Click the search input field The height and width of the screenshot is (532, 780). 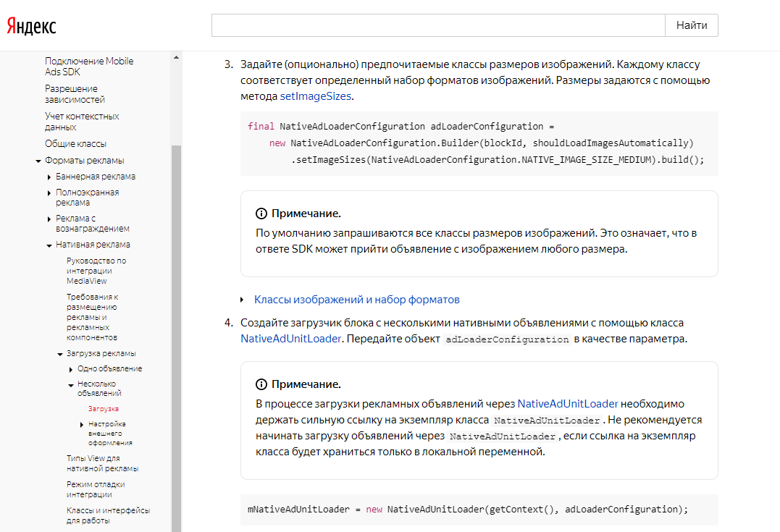pyautogui.click(x=437, y=25)
